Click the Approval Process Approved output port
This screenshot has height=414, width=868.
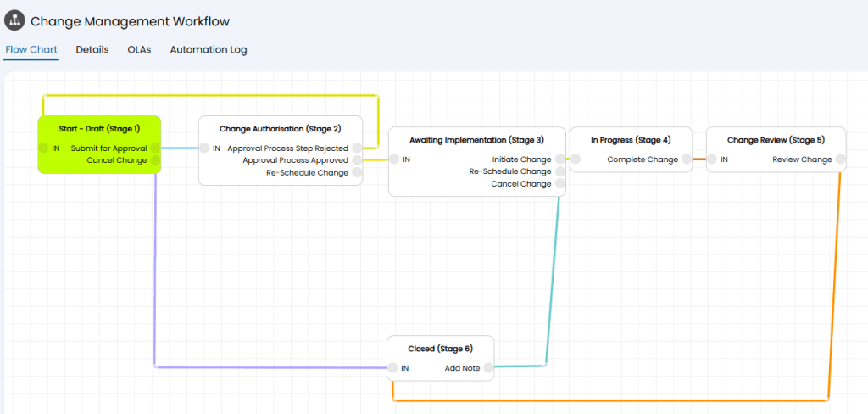(x=357, y=160)
